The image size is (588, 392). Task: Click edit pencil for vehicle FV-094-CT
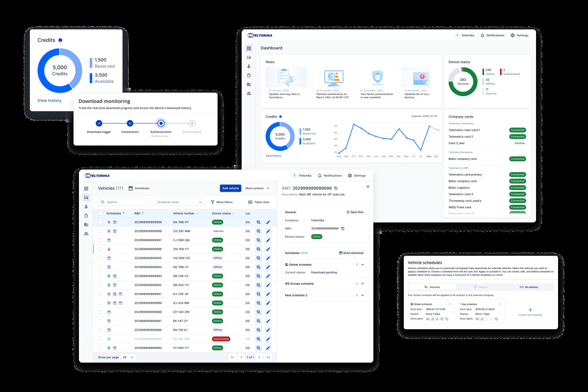(268, 348)
